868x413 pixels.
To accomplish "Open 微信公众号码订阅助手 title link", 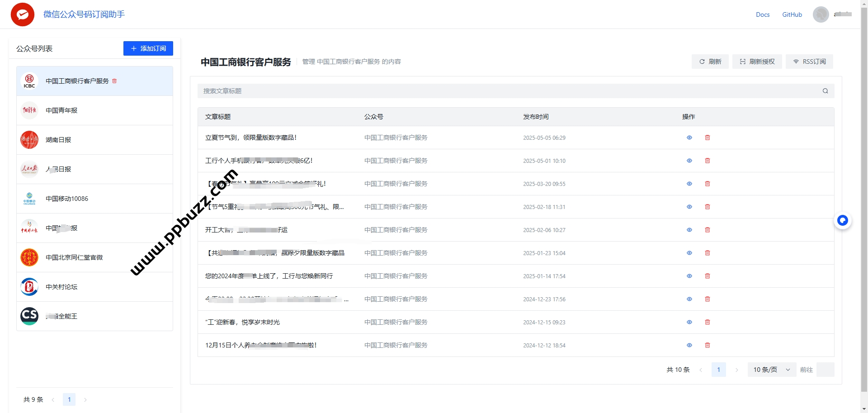I will pos(84,14).
